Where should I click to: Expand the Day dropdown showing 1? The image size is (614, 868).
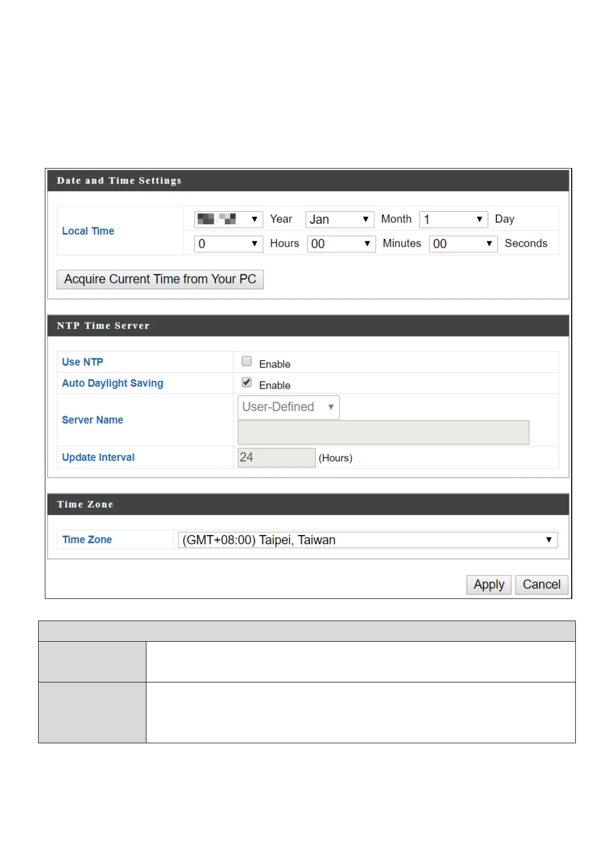pos(453,220)
